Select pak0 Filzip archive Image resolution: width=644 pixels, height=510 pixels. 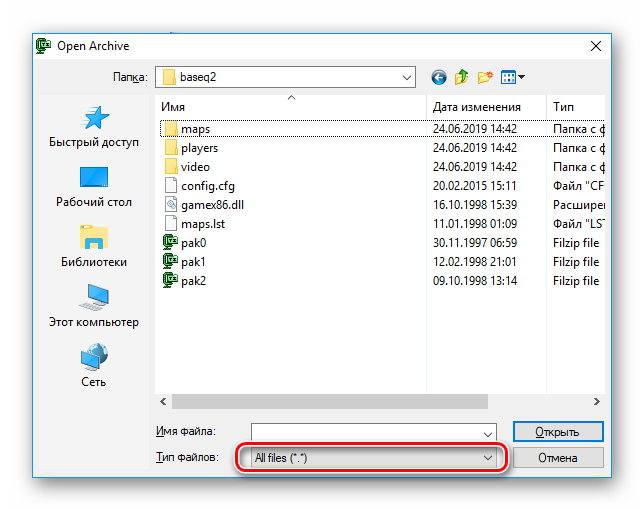[x=184, y=243]
